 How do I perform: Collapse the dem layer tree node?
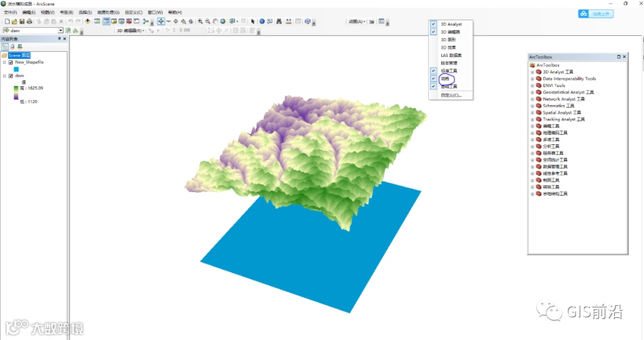click(5, 76)
